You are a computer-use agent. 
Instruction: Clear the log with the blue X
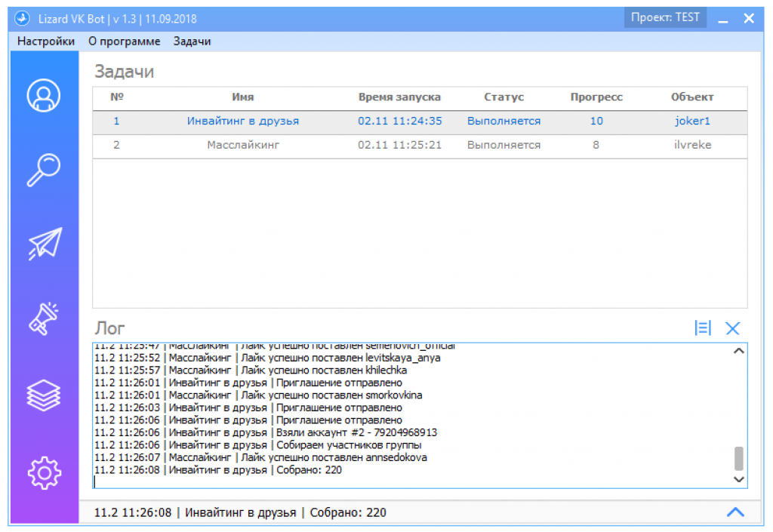coord(732,328)
